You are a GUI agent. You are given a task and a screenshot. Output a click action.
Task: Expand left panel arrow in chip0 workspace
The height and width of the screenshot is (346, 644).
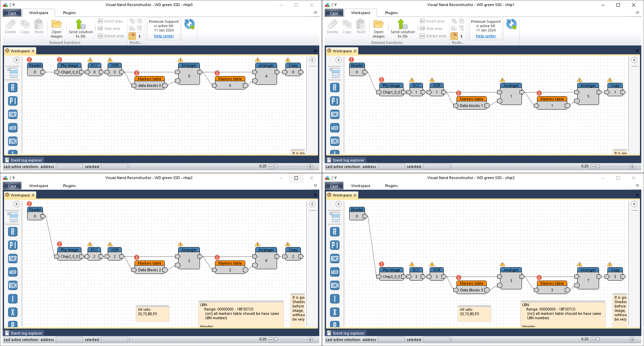16,60
